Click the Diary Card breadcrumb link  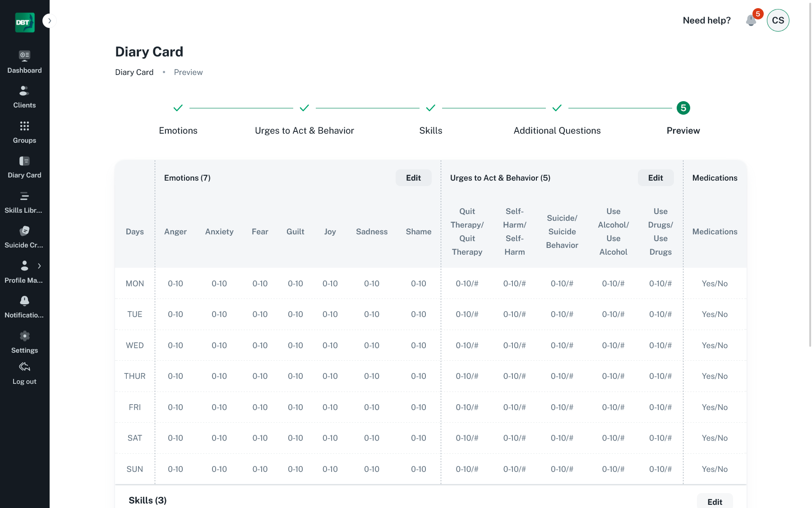pos(134,72)
